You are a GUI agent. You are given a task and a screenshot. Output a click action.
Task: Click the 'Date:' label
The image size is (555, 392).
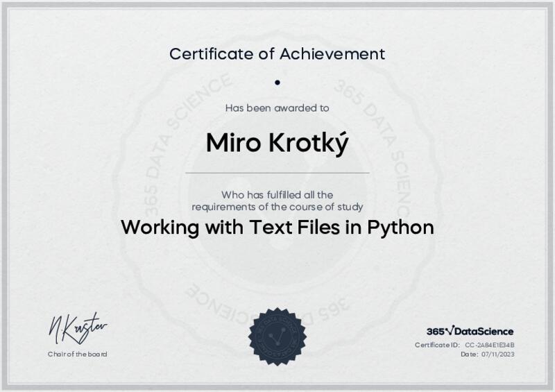[469, 354]
